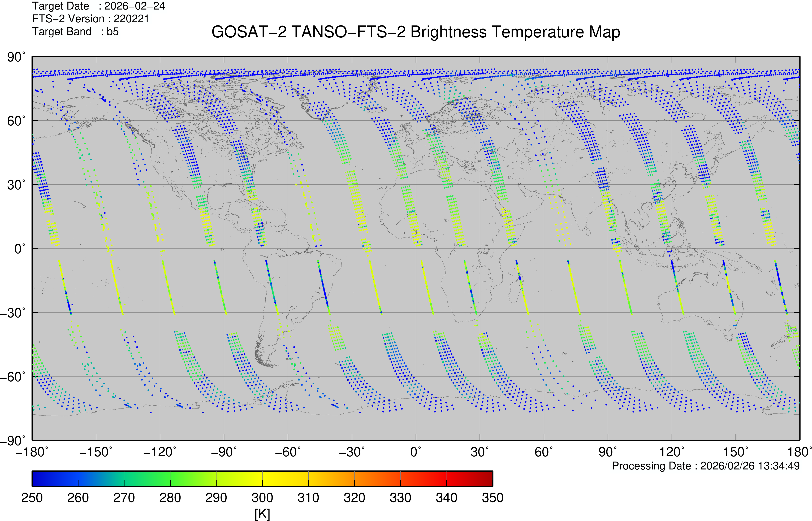
Task: Click the green colorbar segment near 280
Action: (170, 478)
